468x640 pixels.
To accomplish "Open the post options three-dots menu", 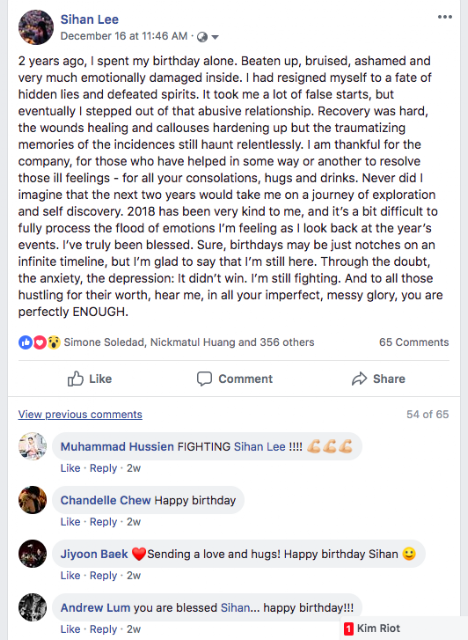I will (x=445, y=17).
